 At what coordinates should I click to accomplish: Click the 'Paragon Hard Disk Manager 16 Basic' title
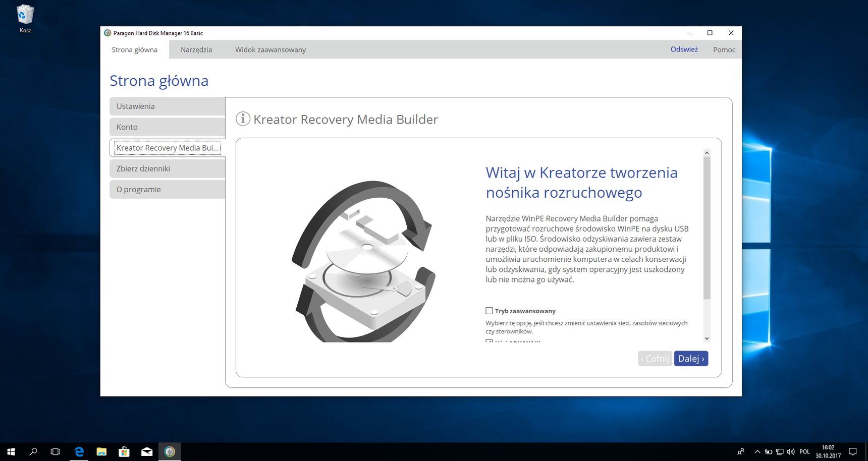coord(158,33)
